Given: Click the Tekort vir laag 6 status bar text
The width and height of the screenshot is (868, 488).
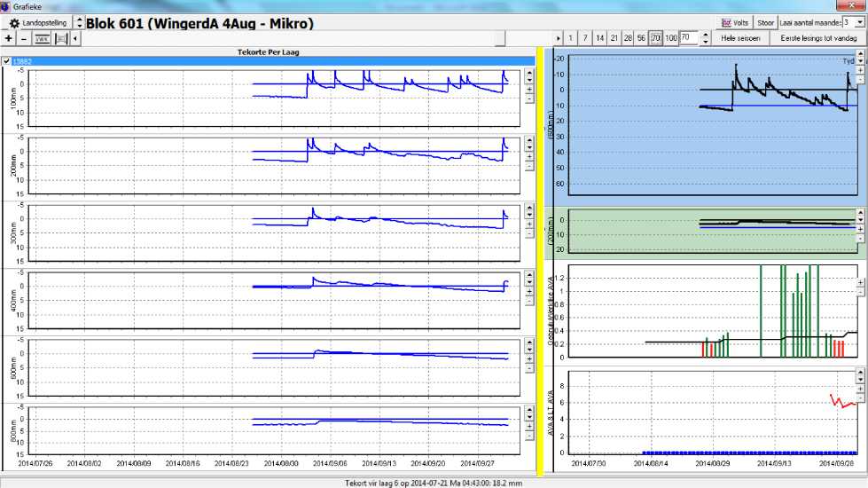Looking at the screenshot, I should coord(434,483).
